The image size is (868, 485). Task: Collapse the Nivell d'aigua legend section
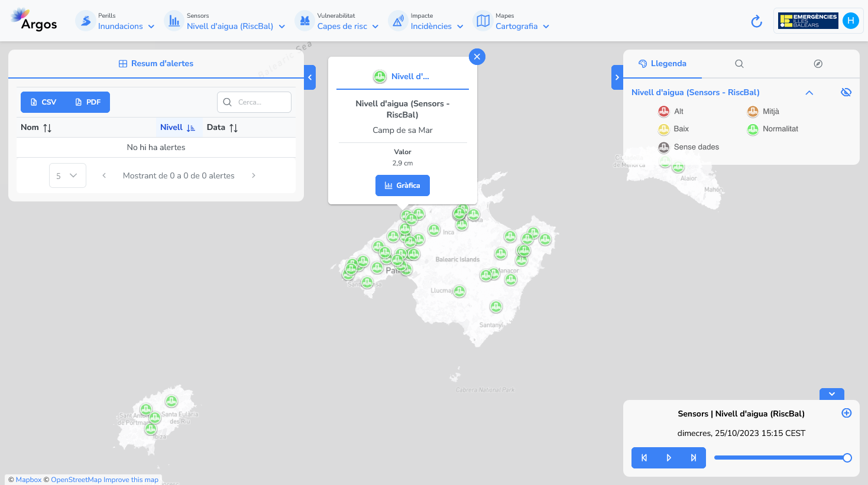(809, 93)
